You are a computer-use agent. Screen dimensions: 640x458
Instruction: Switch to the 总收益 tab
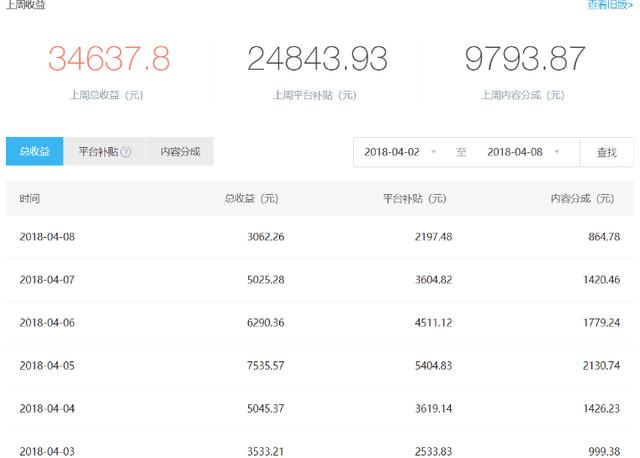(35, 152)
